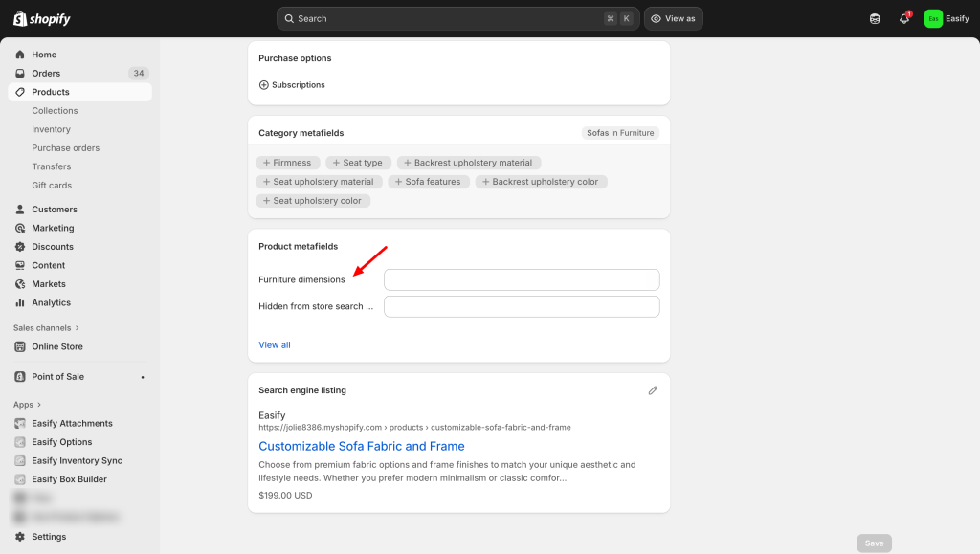Image resolution: width=980 pixels, height=554 pixels.
Task: Open Collections under Products
Action: point(55,111)
